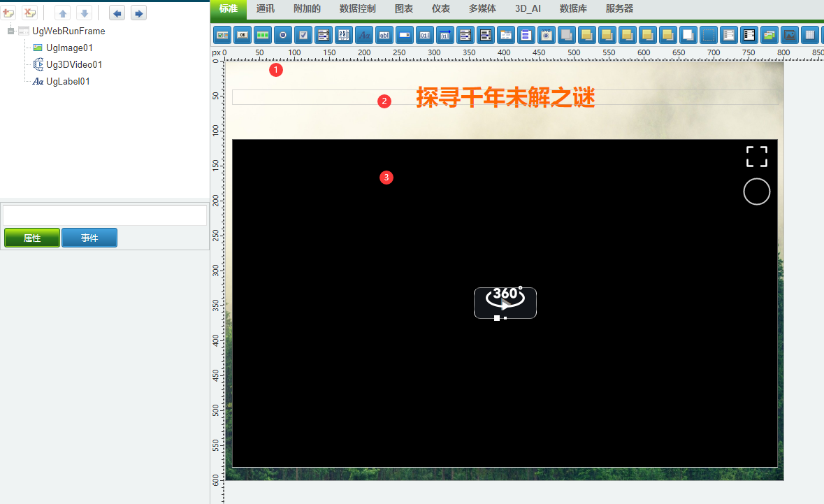Click the white circle button in the video
Viewport: 824px width, 504px height.
point(757,192)
